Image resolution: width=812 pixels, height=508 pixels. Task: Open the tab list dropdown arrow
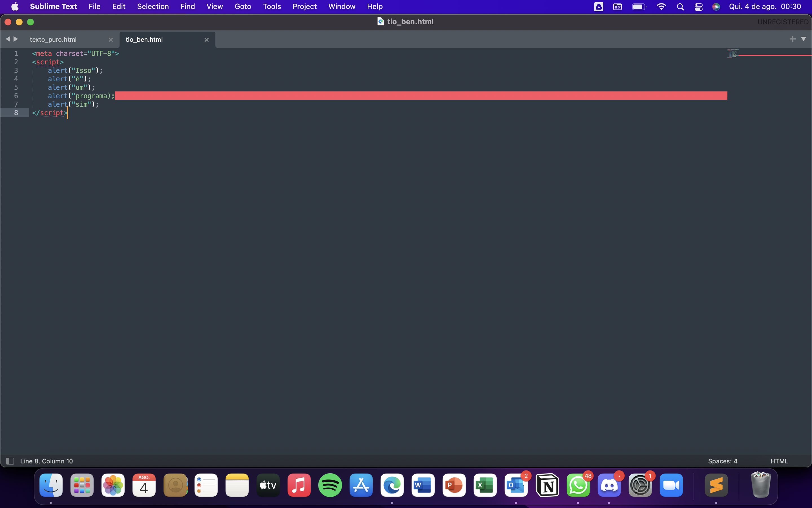(803, 39)
